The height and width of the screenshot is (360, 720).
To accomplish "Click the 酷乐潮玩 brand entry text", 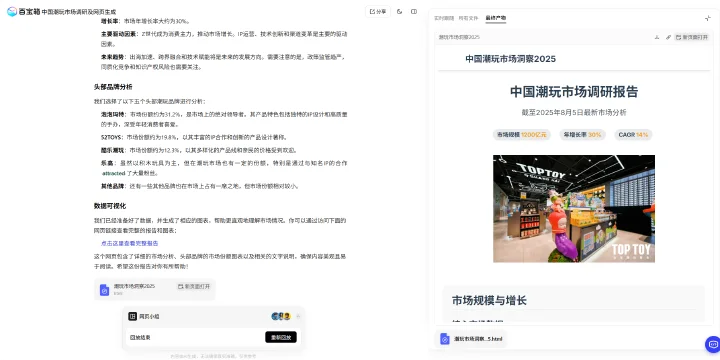I will pyautogui.click(x=199, y=150).
